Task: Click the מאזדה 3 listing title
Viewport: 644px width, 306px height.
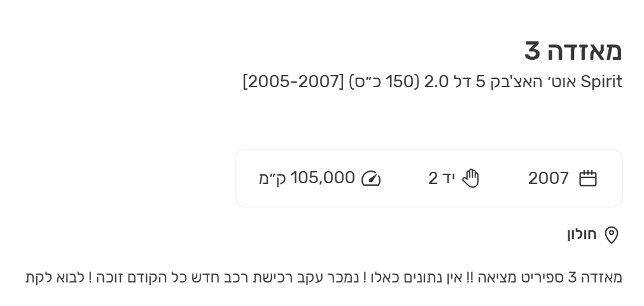Action: point(573,51)
